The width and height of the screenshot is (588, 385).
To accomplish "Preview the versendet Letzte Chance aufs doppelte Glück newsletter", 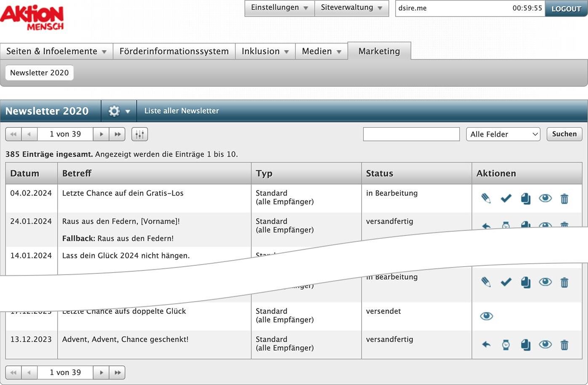I will pyautogui.click(x=486, y=316).
